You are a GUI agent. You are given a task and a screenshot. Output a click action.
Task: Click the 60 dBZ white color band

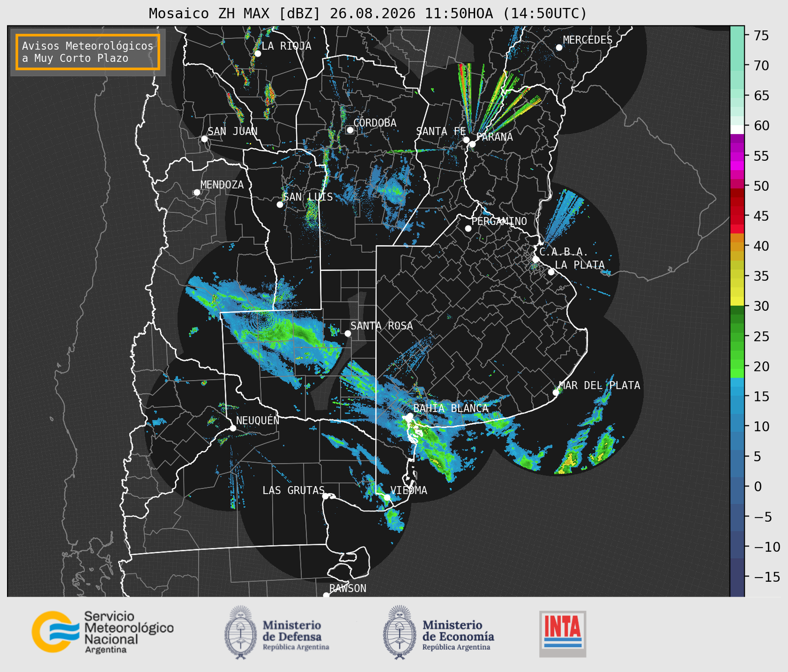[737, 129]
